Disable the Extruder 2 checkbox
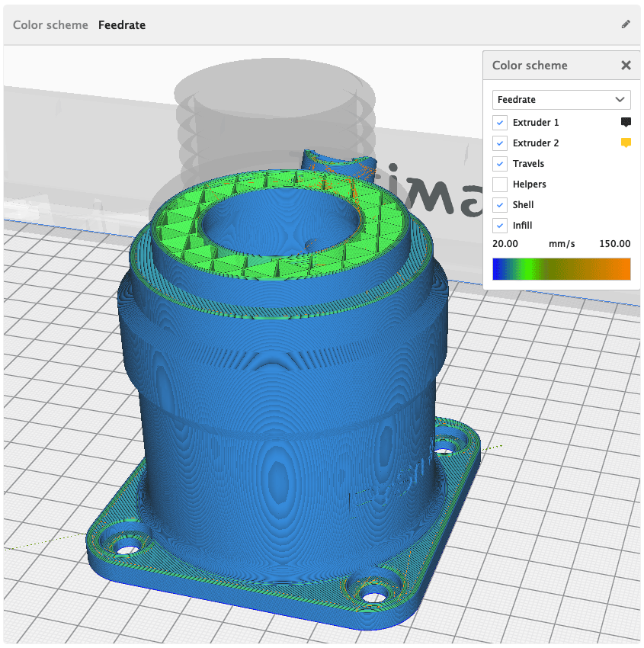Screen dimensions: 644x648 click(500, 143)
